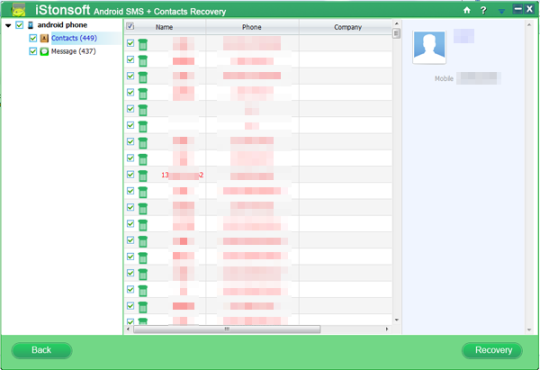The image size is (540, 370).
Task: Click the Contacts address book icon
Action: click(x=44, y=38)
